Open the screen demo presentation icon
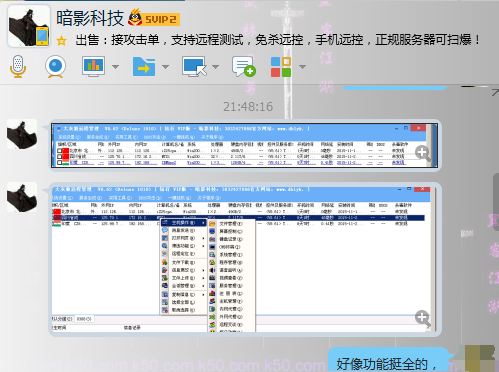This screenshot has height=372, width=499. tap(93, 66)
